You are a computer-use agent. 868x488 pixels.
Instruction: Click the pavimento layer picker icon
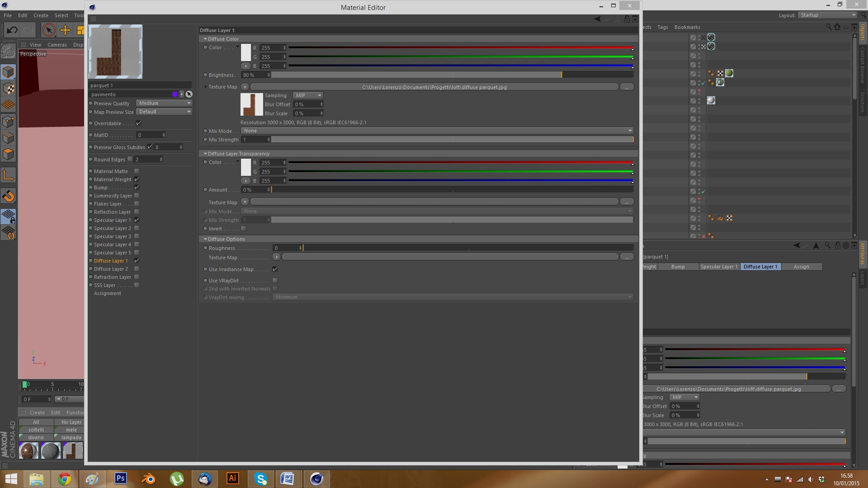(x=189, y=94)
